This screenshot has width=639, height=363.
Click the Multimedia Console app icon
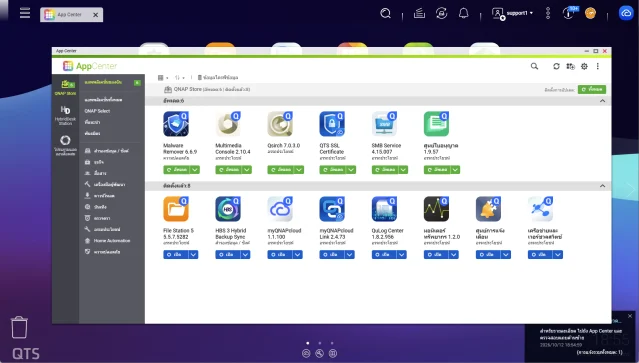(x=228, y=124)
